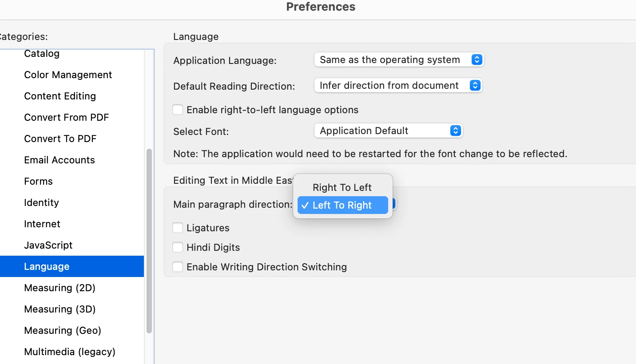636x364 pixels.
Task: Open the Select Font dropdown
Action: click(x=388, y=131)
